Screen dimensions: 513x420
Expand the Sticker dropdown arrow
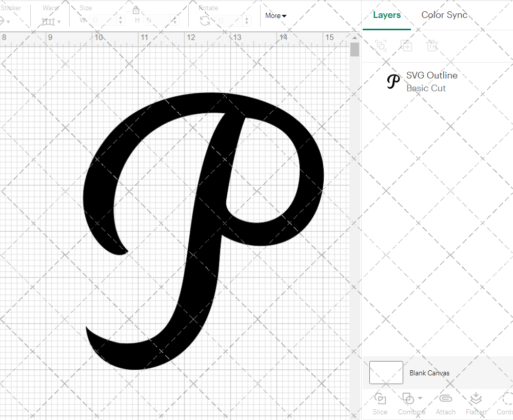coord(8,22)
